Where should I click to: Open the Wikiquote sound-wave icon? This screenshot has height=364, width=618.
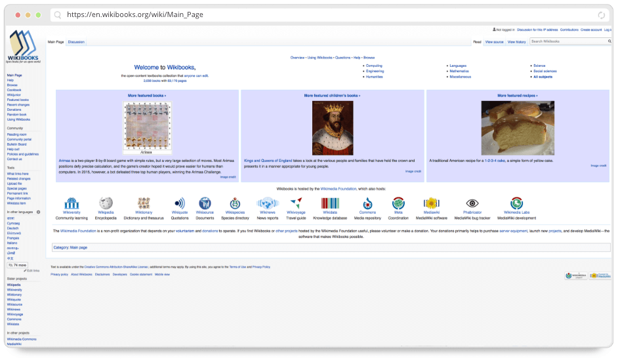[179, 203]
